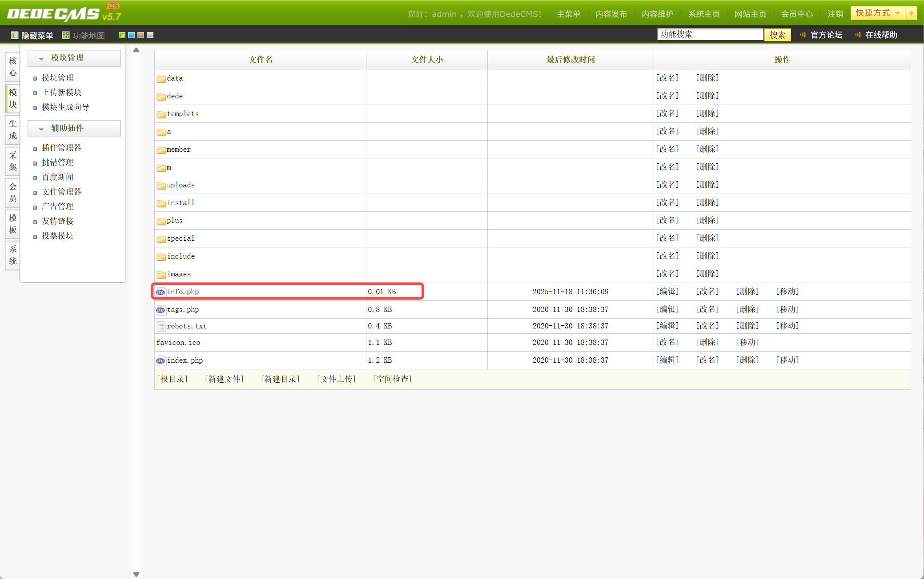Click the templets folder icon
The width and height of the screenshot is (924, 579).
coord(161,114)
